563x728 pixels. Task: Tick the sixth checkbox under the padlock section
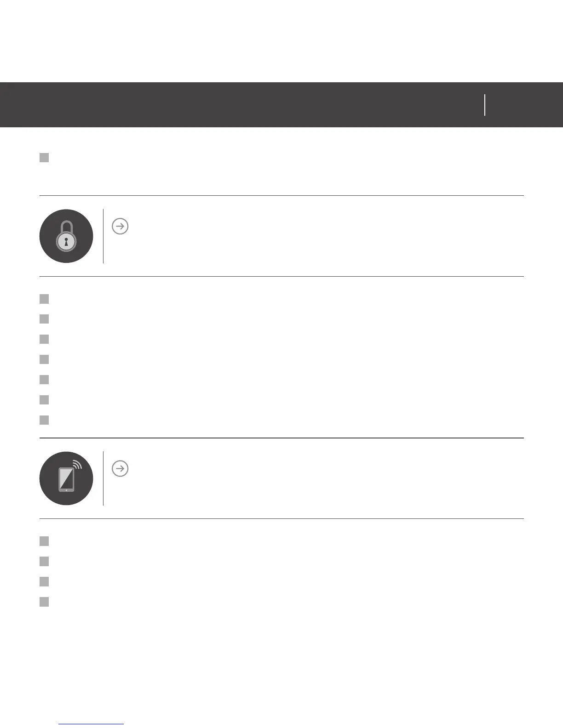point(44,400)
